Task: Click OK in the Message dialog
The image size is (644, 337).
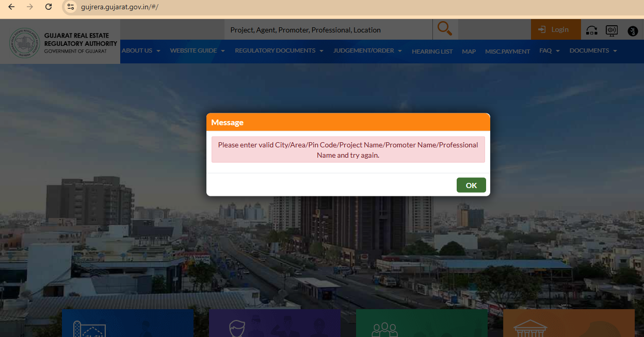Action: pyautogui.click(x=471, y=185)
